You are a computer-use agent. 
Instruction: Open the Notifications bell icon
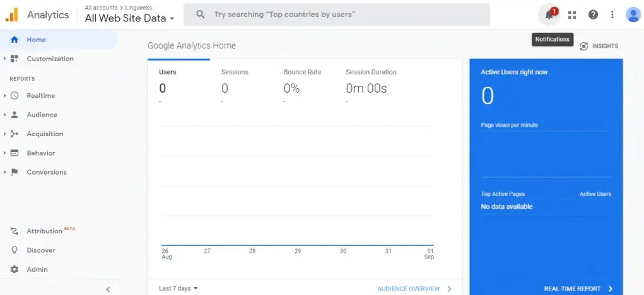[549, 15]
